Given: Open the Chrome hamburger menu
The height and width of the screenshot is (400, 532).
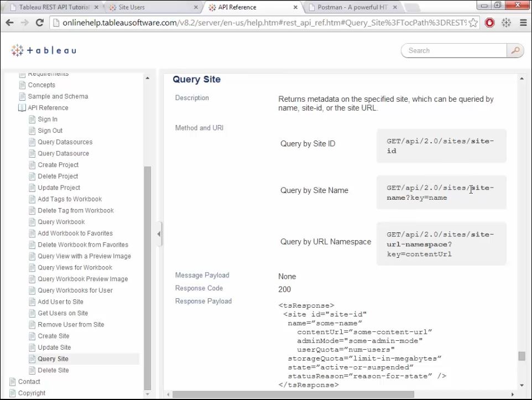Looking at the screenshot, I should pyautogui.click(x=523, y=23).
